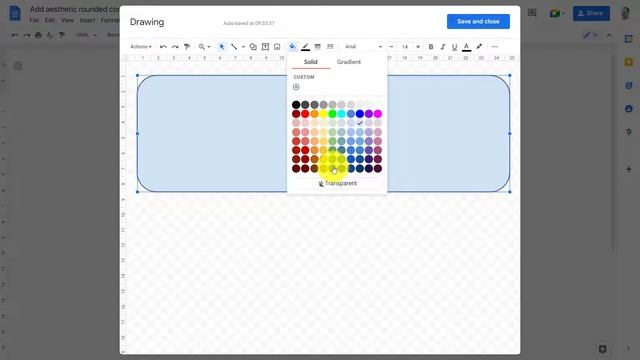Switch to the Gradient tab
Image resolution: width=640 pixels, height=360 pixels.
[349, 62]
